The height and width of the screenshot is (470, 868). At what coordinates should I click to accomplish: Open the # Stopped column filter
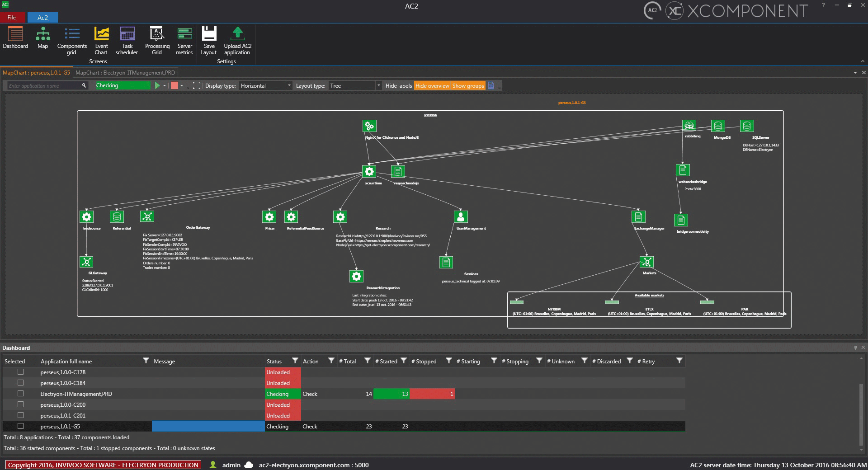(448, 361)
